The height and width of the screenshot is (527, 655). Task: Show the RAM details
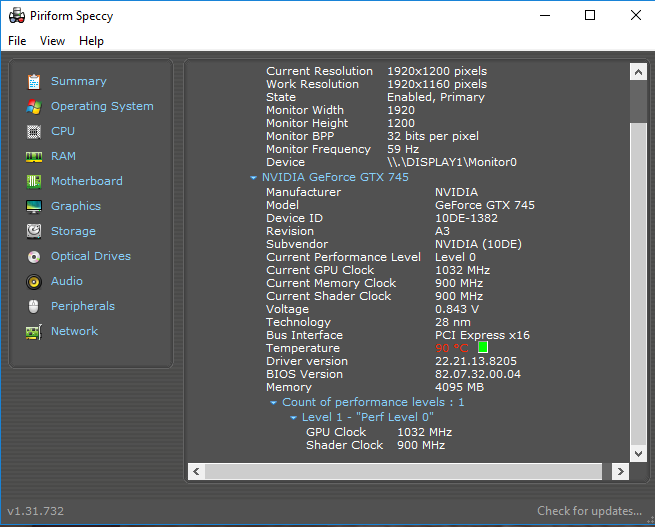(63, 156)
